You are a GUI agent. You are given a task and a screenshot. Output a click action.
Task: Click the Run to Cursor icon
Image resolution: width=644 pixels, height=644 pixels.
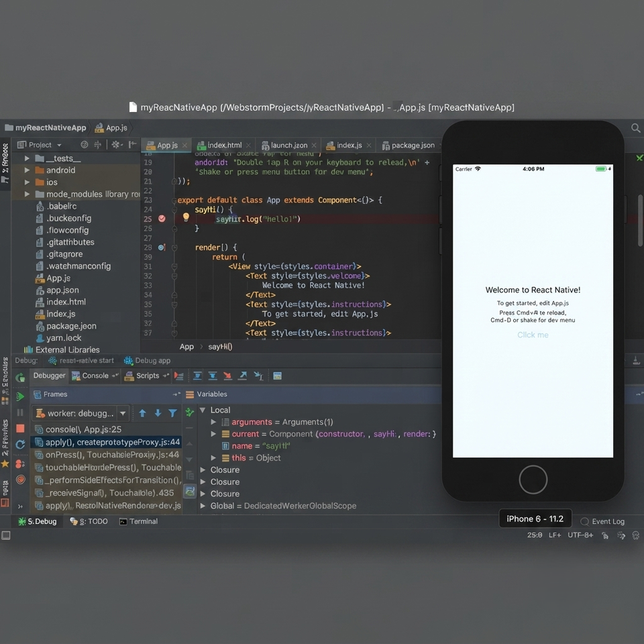(258, 376)
